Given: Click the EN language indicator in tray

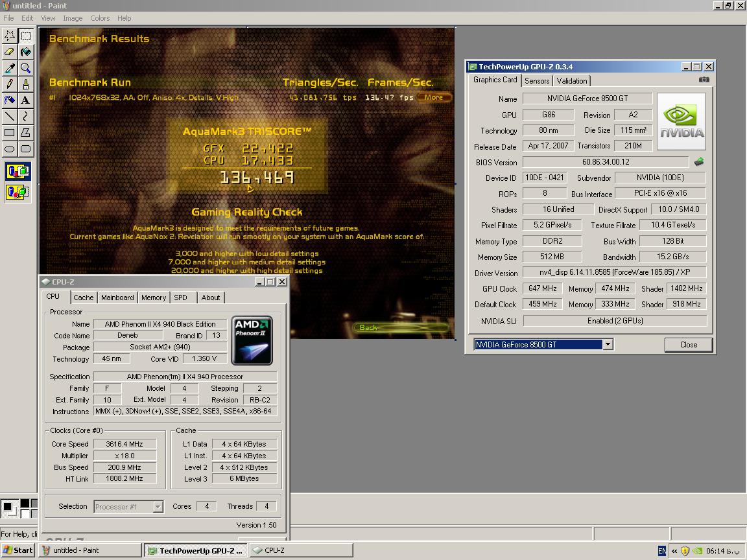Looking at the screenshot, I should (x=662, y=551).
